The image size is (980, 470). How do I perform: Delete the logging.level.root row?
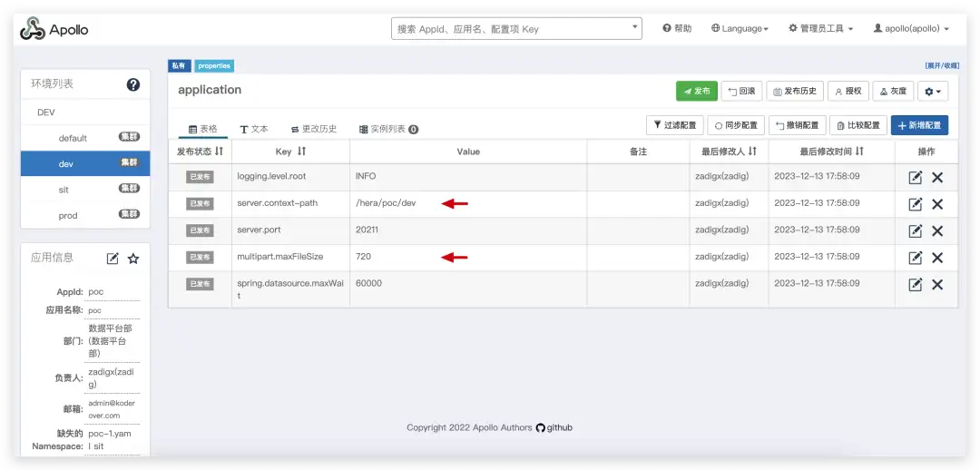(937, 178)
